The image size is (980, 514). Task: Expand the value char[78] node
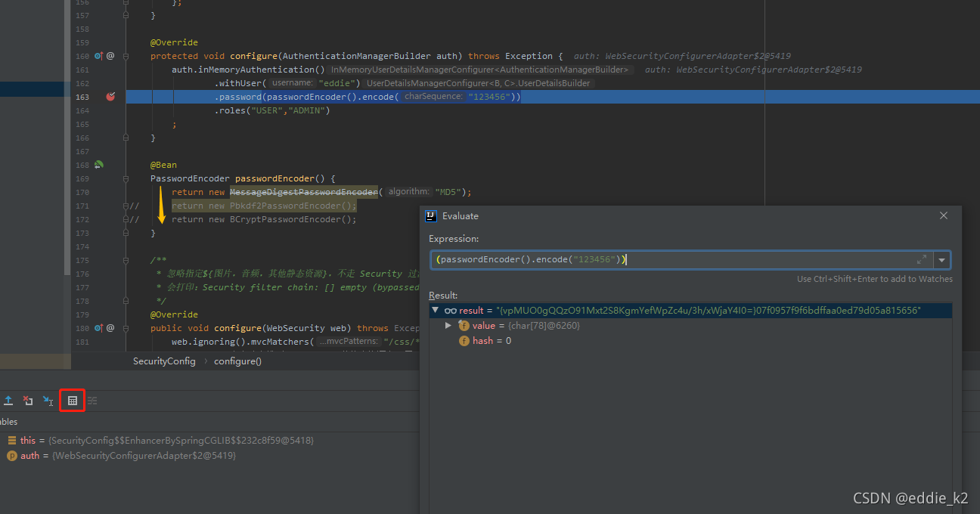(x=448, y=326)
